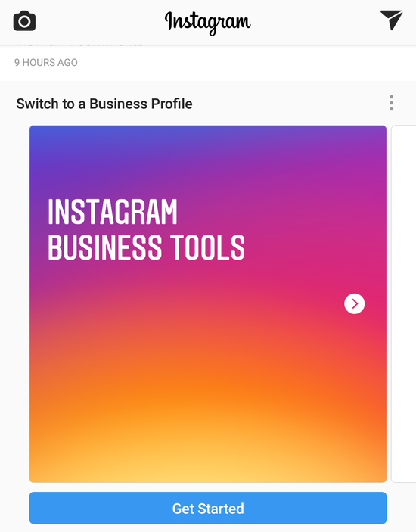Open the camera from the header
Image resolution: width=416 pixels, height=532 pixels.
24,21
